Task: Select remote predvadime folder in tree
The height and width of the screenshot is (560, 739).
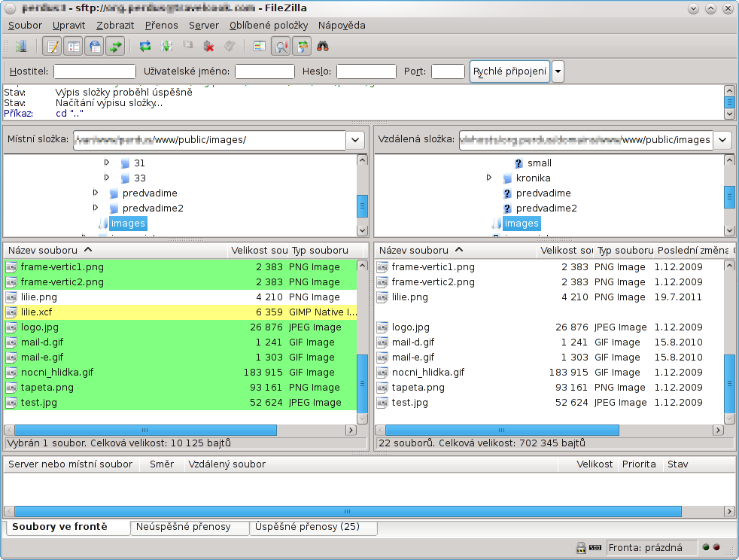Action: [x=543, y=193]
